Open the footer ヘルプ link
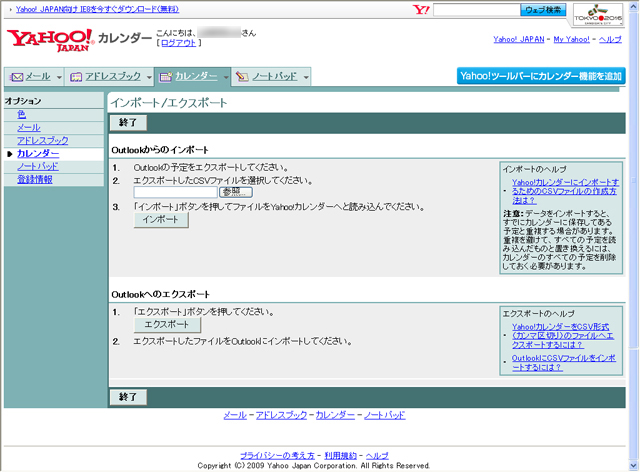640x472 pixels. coord(377,456)
